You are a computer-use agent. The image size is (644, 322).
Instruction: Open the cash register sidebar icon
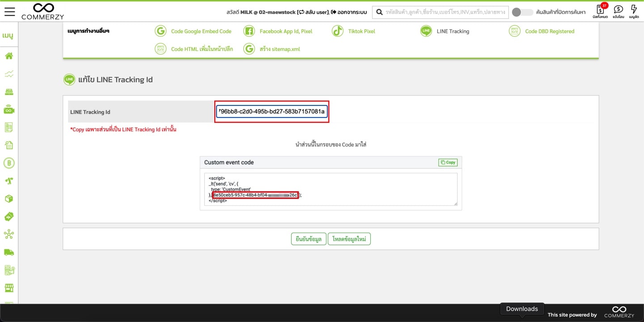[9, 92]
